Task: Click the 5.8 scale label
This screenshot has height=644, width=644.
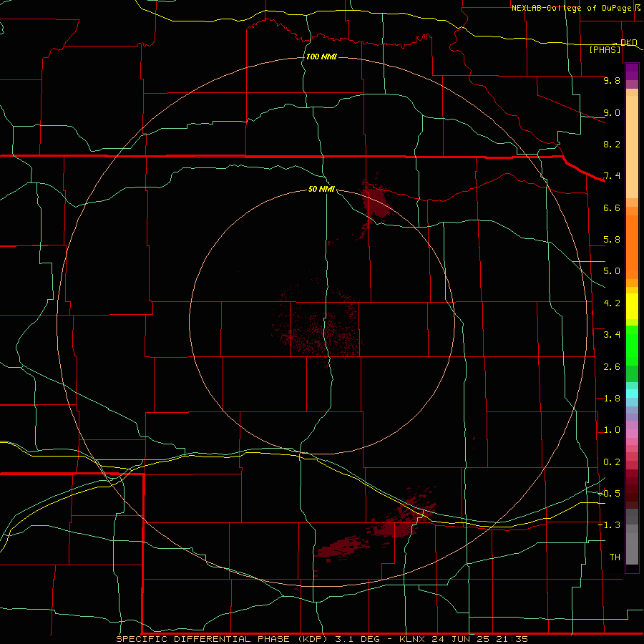Action: 612,240
